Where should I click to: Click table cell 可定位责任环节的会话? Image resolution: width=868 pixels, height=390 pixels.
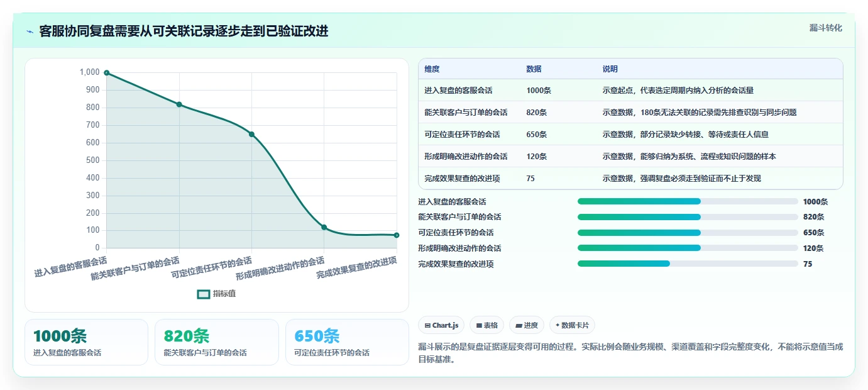click(462, 134)
